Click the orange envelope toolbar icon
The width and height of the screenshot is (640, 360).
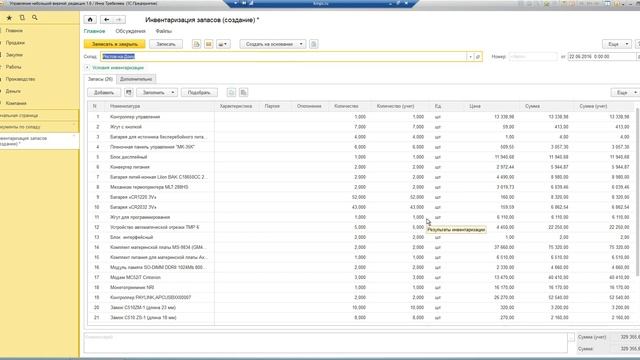pos(209,44)
